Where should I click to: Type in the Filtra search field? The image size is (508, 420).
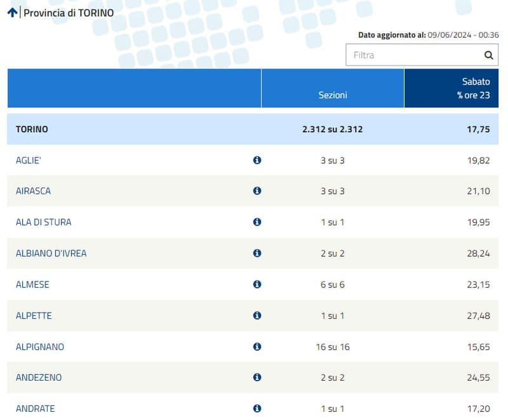pos(413,55)
